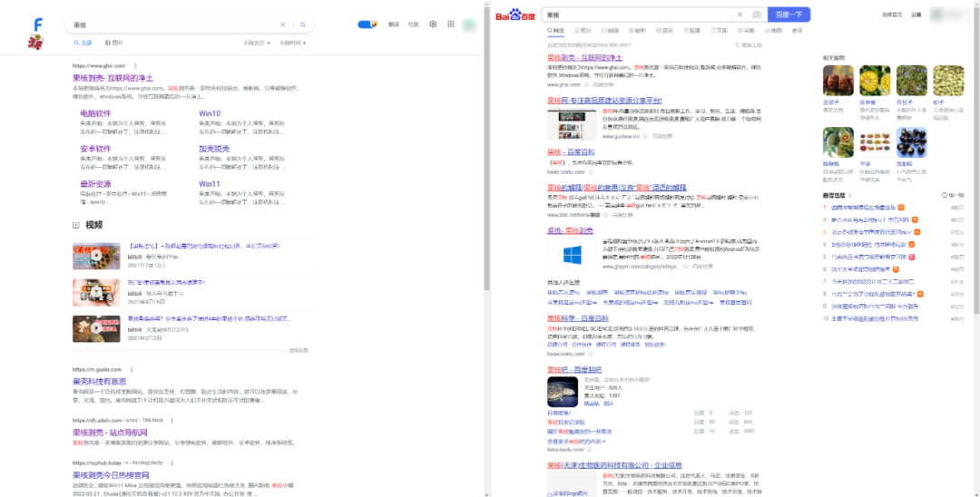This screenshot has height=497, width=980.
Task: Click the 换一换 refresh icon in hot list
Action: coord(945,195)
